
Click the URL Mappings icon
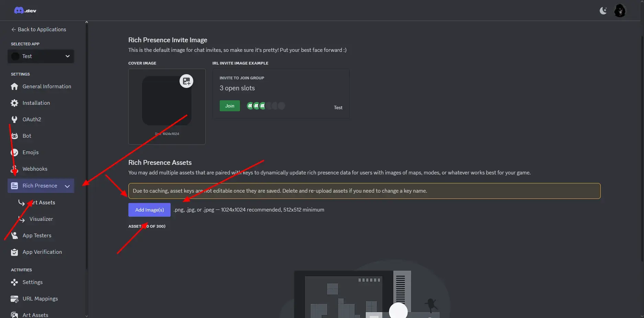tap(14, 299)
